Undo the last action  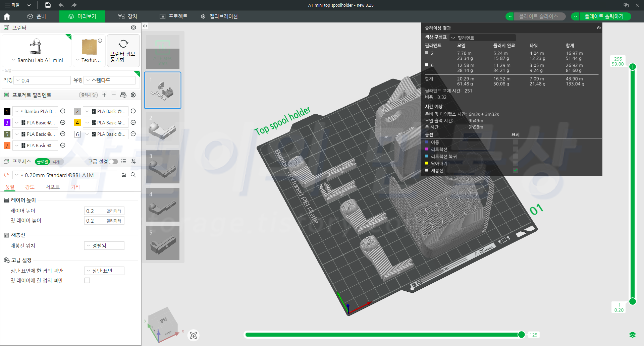pyautogui.click(x=61, y=5)
